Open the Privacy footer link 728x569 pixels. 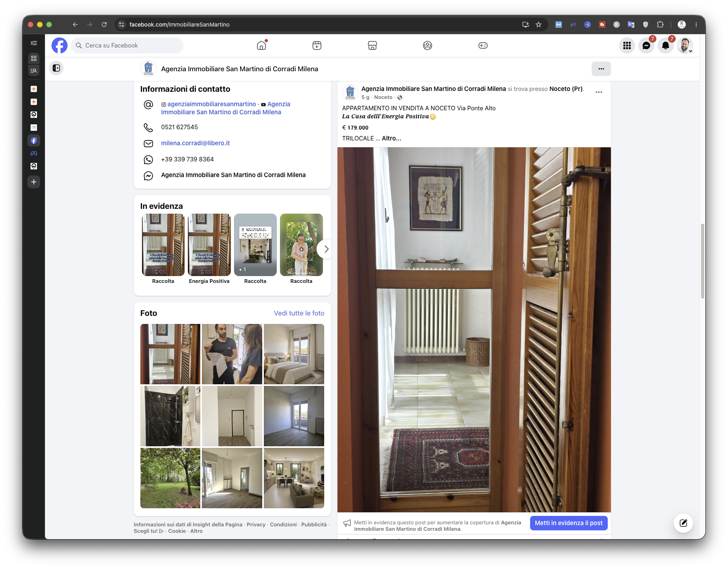(256, 525)
